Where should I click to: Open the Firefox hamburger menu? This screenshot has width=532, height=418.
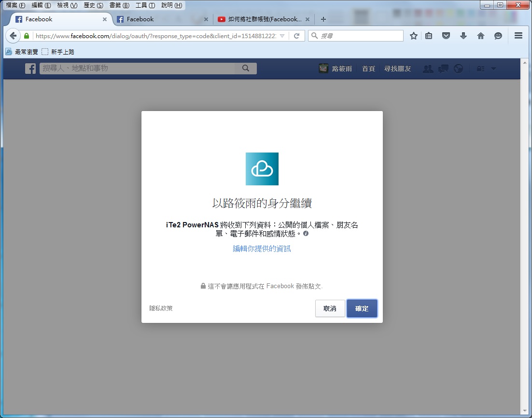518,36
